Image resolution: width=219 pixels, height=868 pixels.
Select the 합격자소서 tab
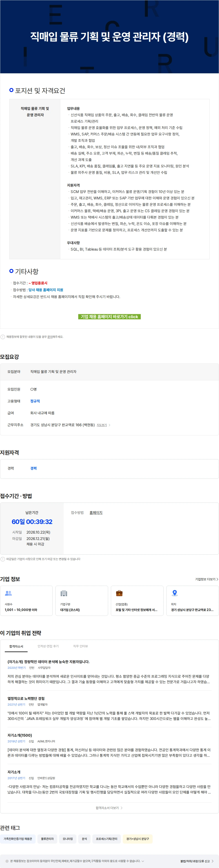coord(16,646)
